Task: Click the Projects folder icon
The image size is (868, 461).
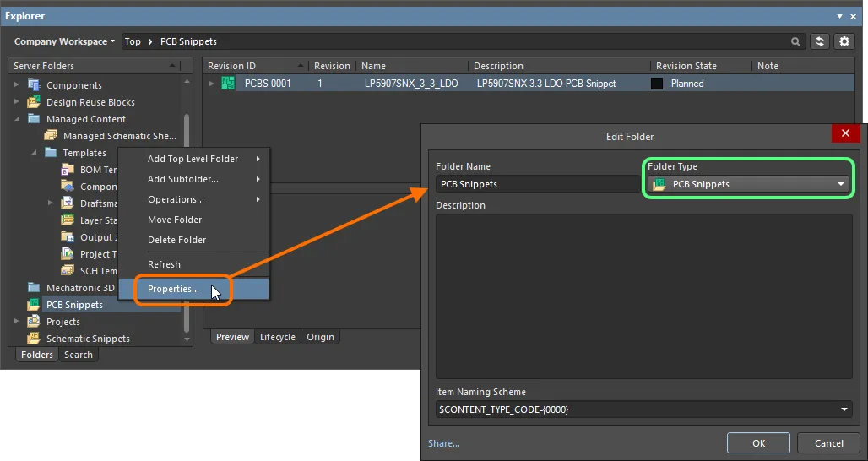Action: [35, 322]
